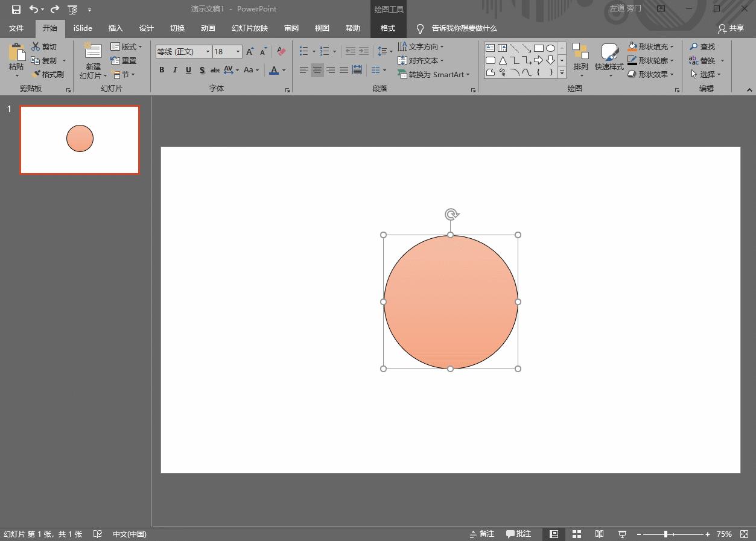Open the Animations ribbon tab
The width and height of the screenshot is (756, 541).
[x=208, y=28]
